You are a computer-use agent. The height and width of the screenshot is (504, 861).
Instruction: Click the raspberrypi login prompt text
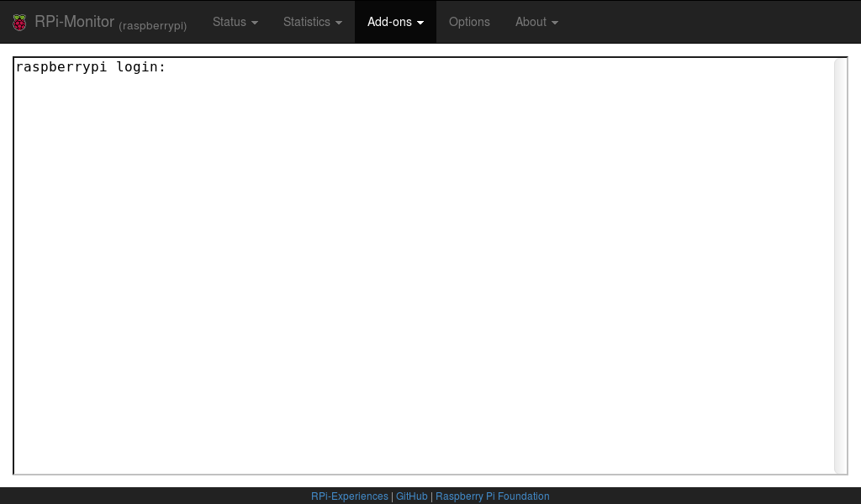coord(90,66)
